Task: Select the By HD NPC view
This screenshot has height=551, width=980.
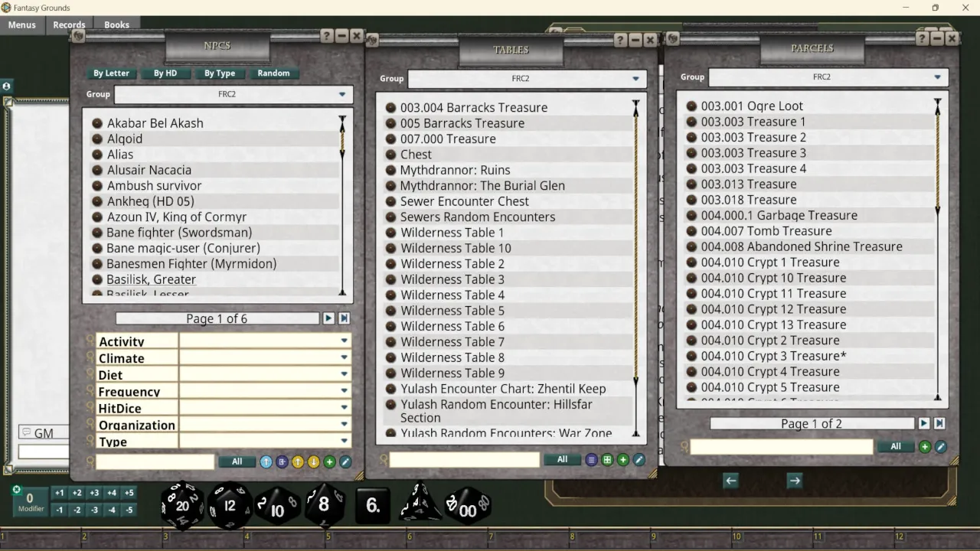Action: (165, 73)
